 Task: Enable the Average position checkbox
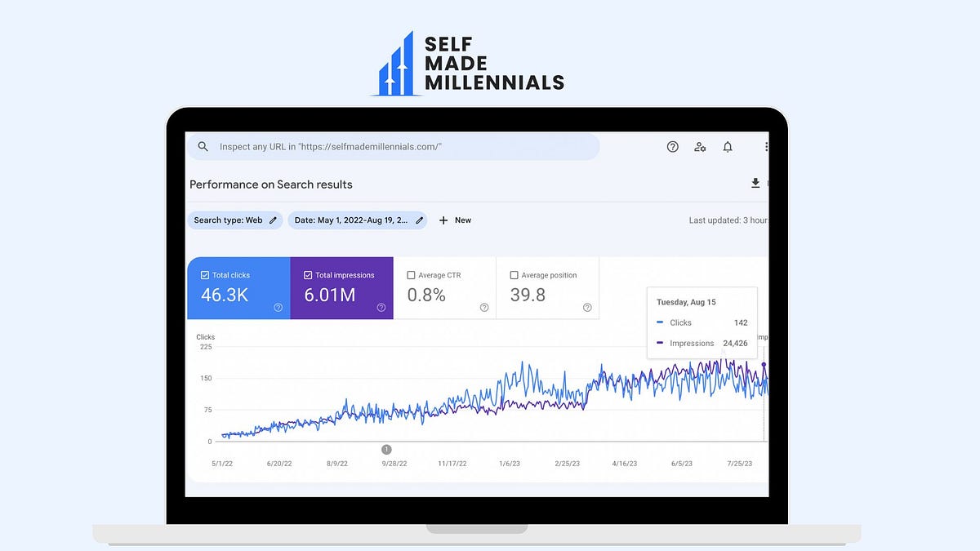point(514,275)
